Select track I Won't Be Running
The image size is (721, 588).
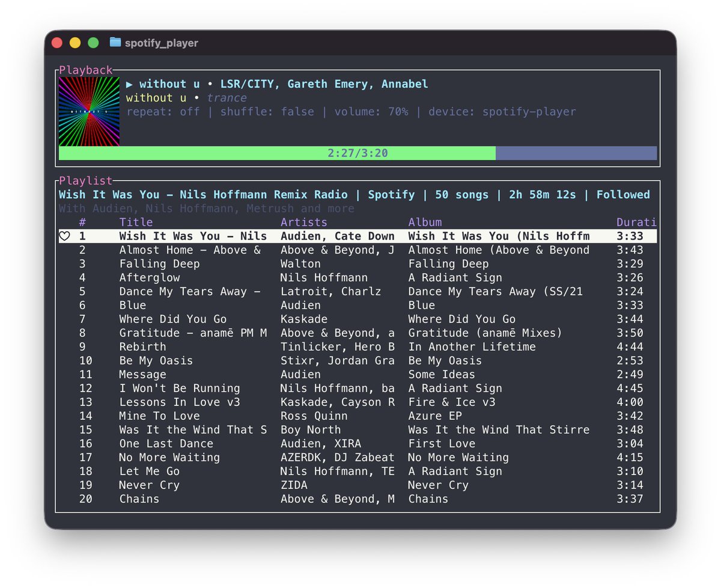click(x=180, y=389)
